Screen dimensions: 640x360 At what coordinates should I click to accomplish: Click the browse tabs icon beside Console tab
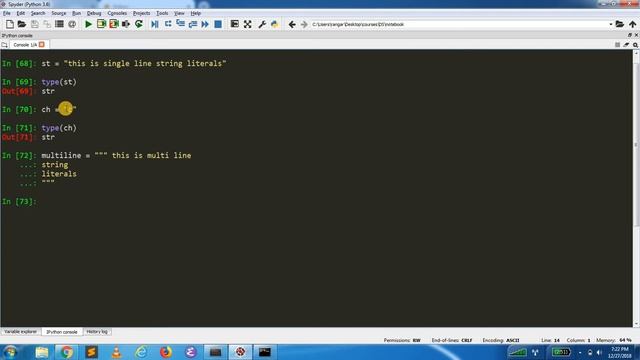tap(4, 45)
